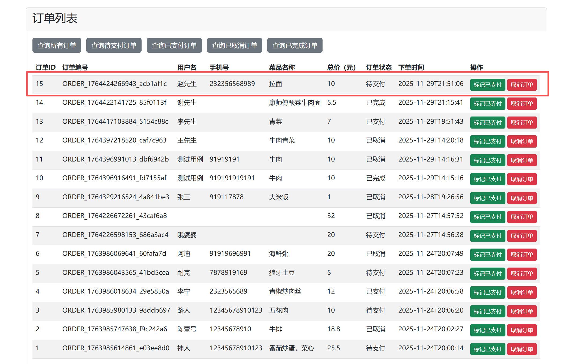Click the 下单时间 column header
The height and width of the screenshot is (364, 588).
pyautogui.click(x=411, y=67)
